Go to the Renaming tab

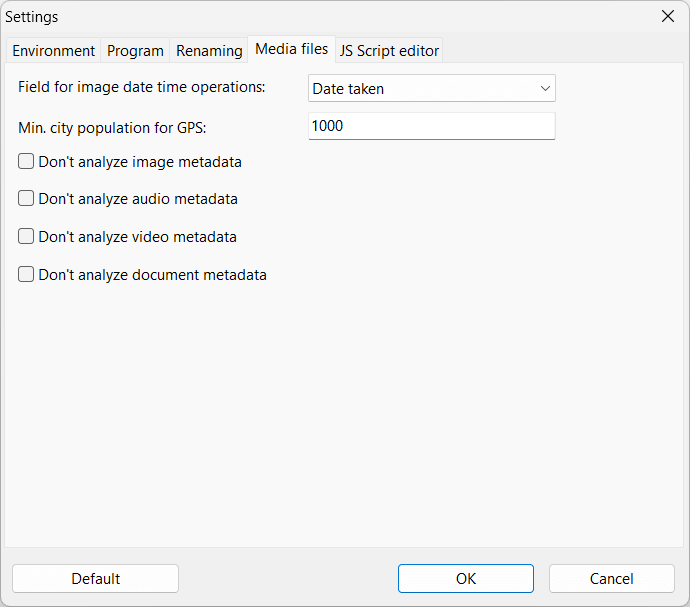coord(209,51)
